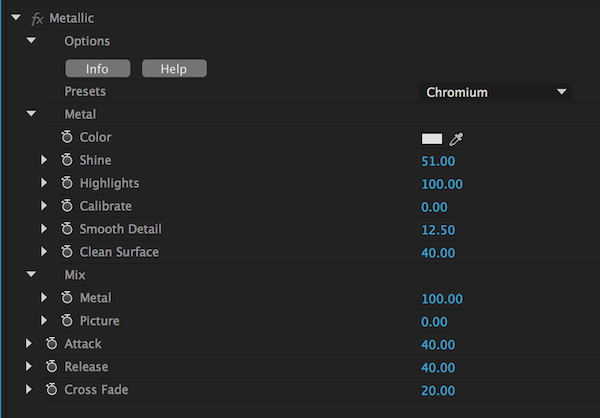Click the stopwatch icon beside Calibrate
The image size is (600, 418).
[x=67, y=206]
